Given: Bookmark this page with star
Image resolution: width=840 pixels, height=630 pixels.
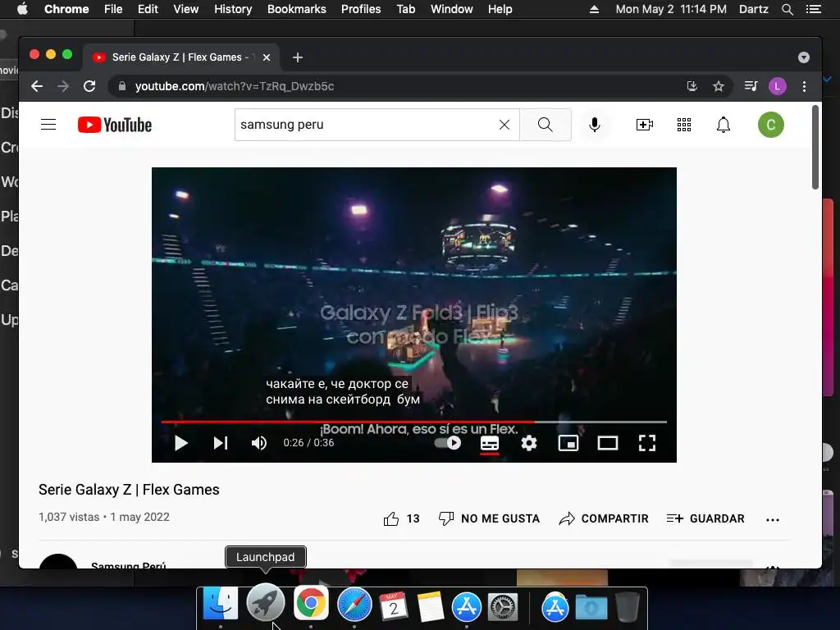Looking at the screenshot, I should [x=719, y=86].
